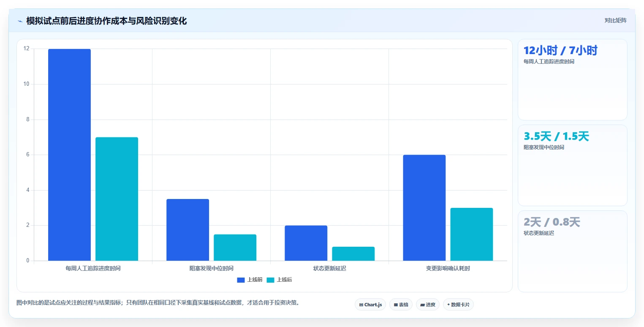Click the 对比矩阵 label in the header
This screenshot has width=644, height=327.
pyautogui.click(x=616, y=20)
